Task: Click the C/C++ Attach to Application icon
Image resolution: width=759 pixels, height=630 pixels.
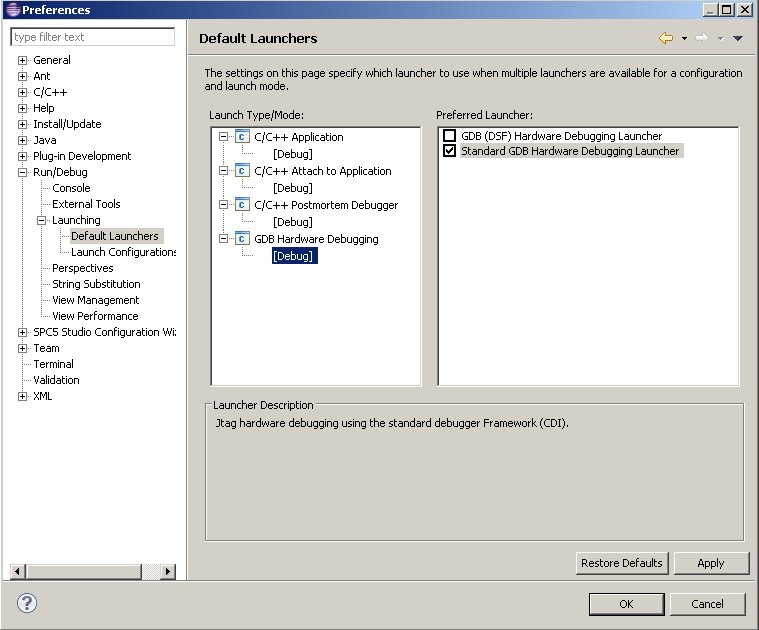Action: click(x=242, y=171)
